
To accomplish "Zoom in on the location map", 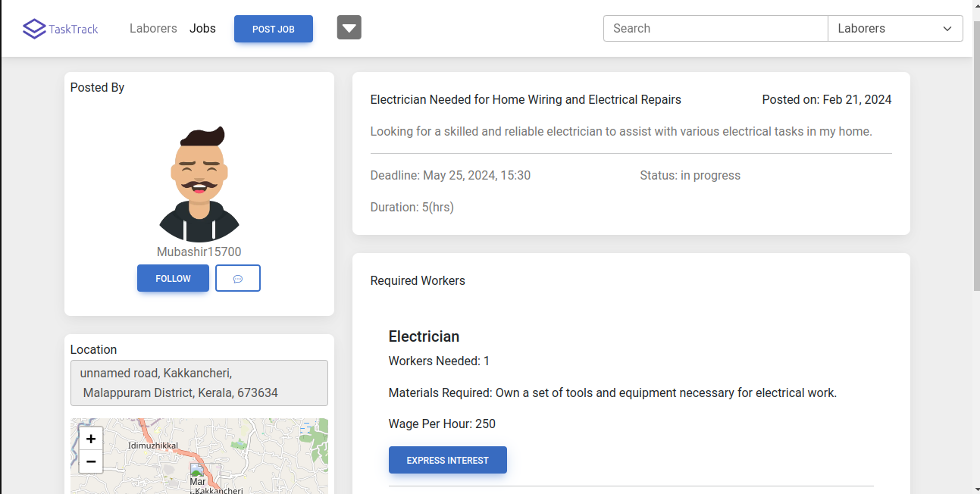I will point(91,439).
